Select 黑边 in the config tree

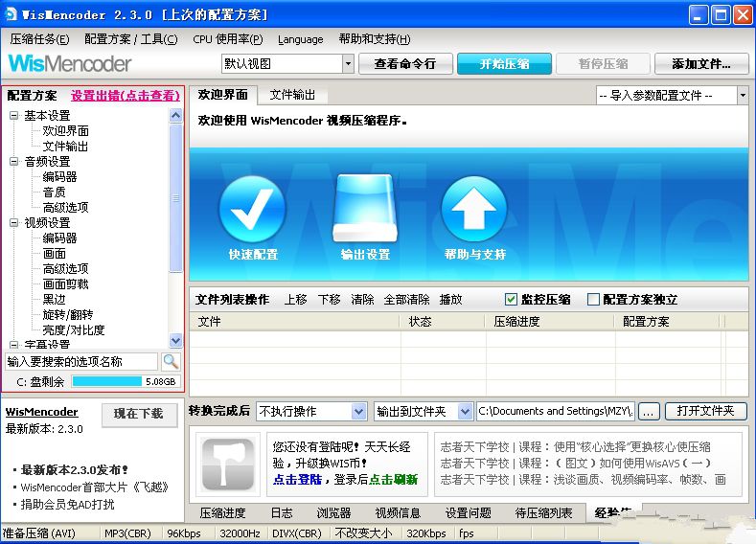(x=54, y=299)
